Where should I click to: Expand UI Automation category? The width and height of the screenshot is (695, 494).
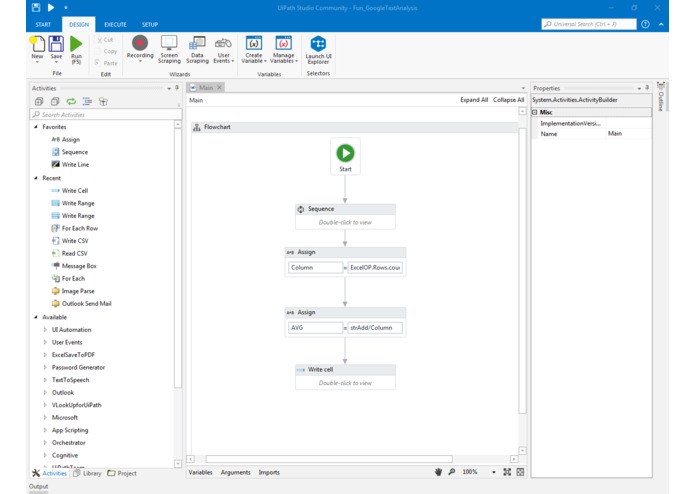click(45, 330)
